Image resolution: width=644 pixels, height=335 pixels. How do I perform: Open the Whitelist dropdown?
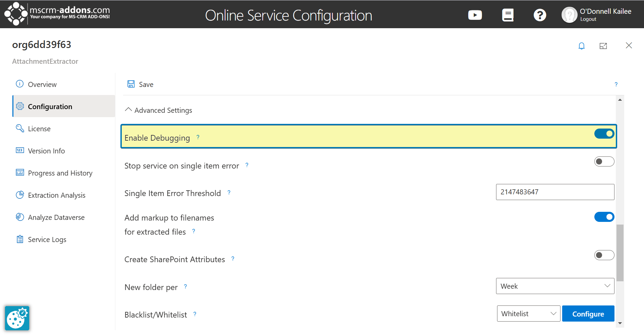[529, 314]
